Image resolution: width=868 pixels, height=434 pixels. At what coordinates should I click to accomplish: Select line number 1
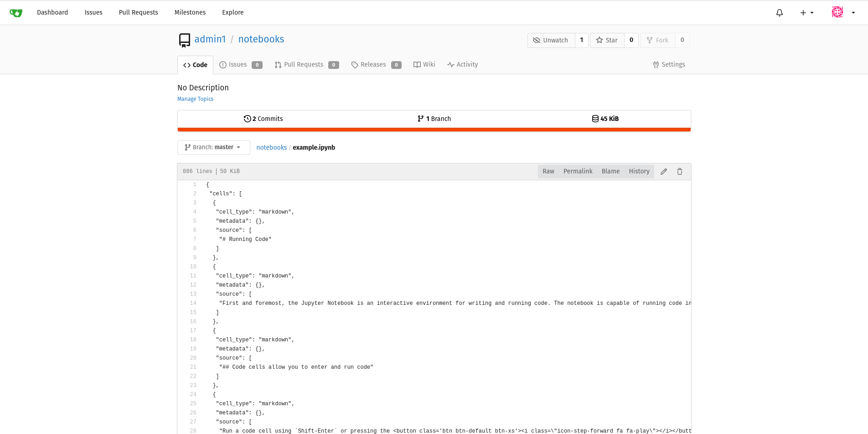pos(195,185)
